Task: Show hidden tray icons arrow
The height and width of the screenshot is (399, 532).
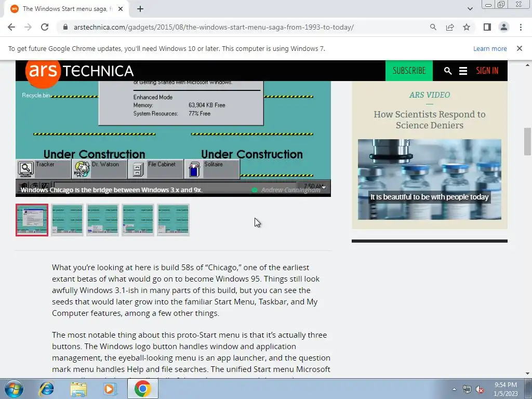Action: click(454, 389)
